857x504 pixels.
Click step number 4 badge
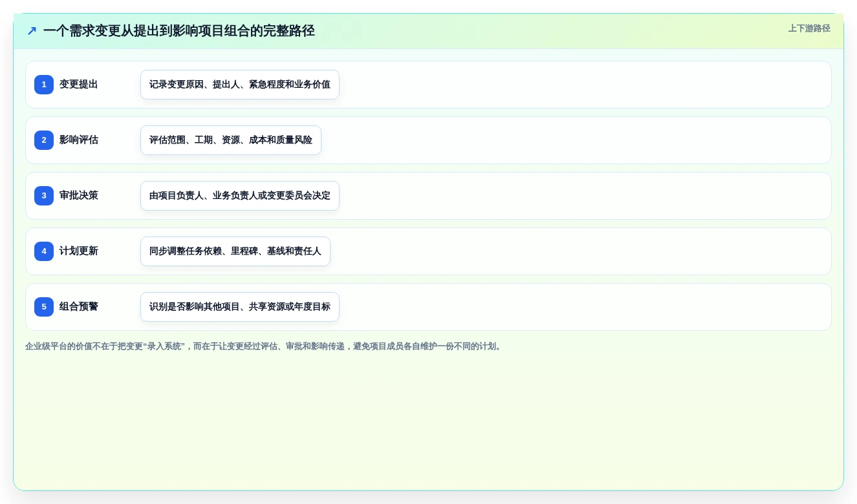(44, 251)
